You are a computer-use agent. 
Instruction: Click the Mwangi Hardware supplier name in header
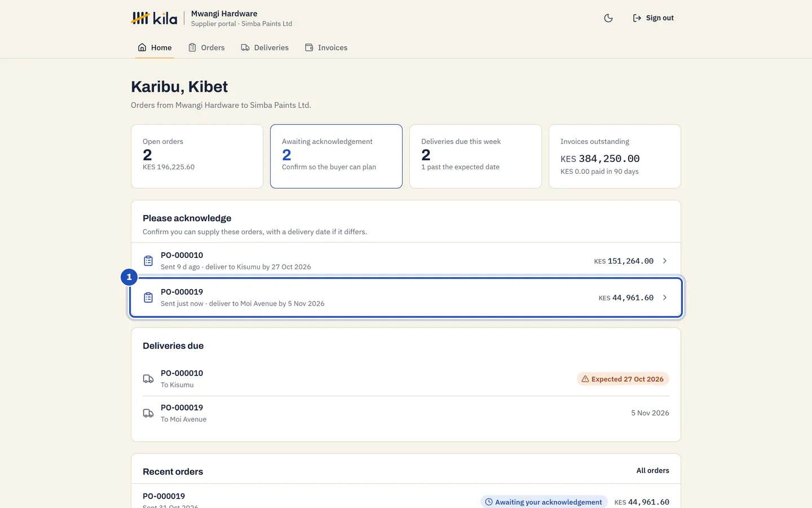click(224, 14)
